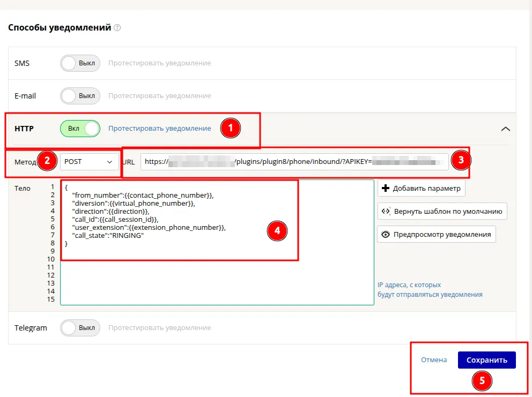Click the code icon on Вернуть шаблон button
The height and width of the screenshot is (397, 532).
(x=386, y=211)
